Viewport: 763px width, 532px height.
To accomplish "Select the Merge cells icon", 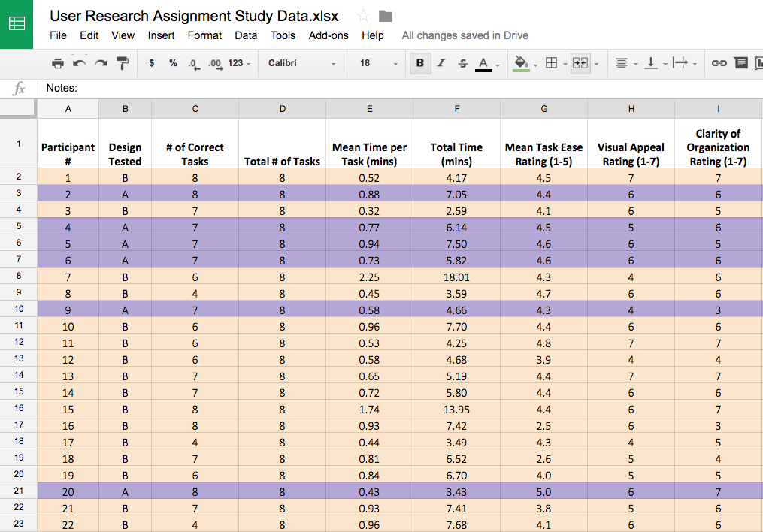I will point(580,63).
